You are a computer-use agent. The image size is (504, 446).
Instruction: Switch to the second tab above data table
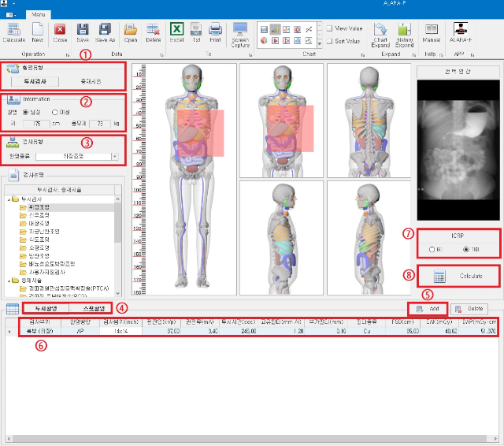click(x=94, y=308)
